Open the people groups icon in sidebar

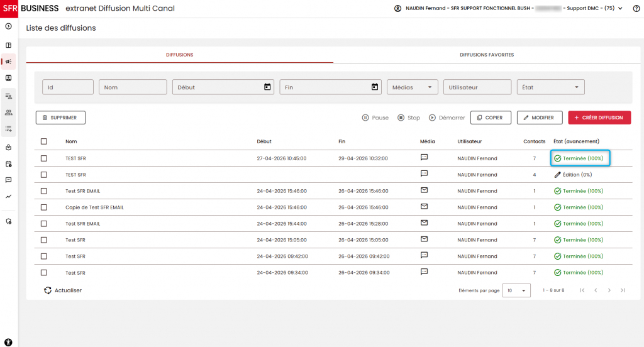(x=8, y=113)
